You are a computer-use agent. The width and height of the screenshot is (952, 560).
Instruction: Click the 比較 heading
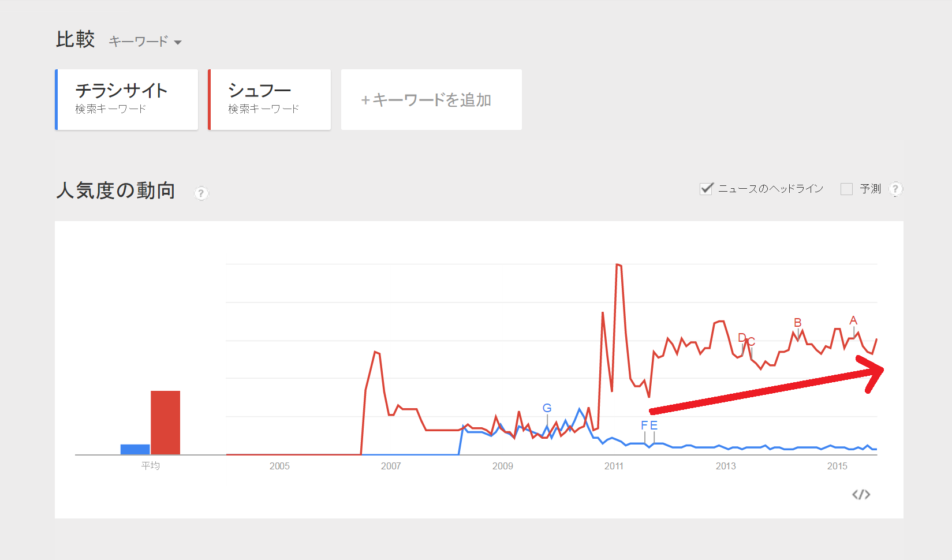point(75,39)
